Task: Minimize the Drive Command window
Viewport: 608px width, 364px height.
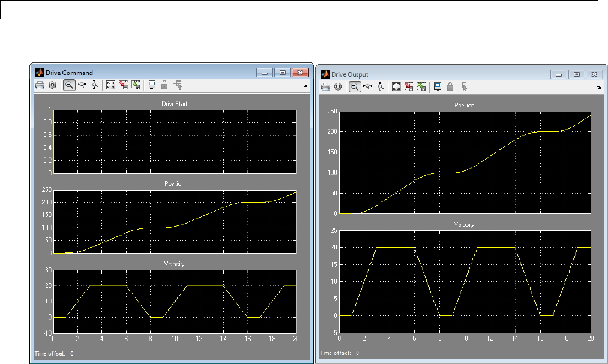Action: point(265,73)
